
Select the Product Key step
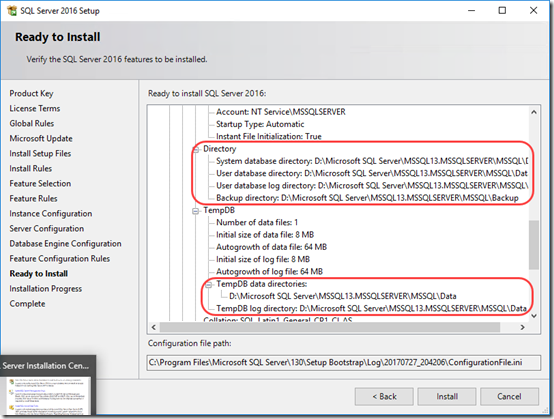(31, 93)
